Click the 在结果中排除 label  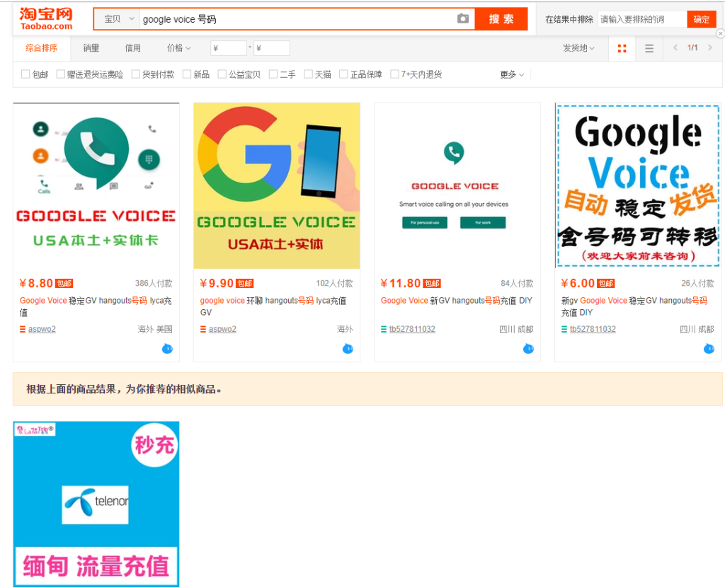569,19
